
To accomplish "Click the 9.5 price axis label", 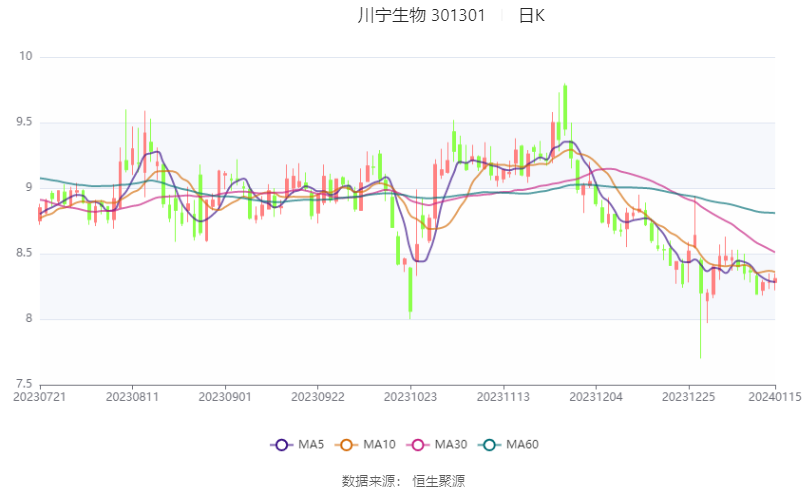I will pos(24,122).
